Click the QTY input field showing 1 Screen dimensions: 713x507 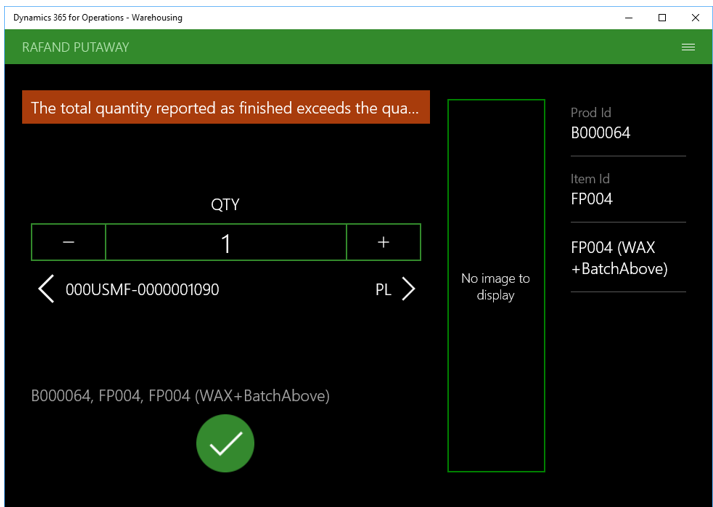pos(226,242)
